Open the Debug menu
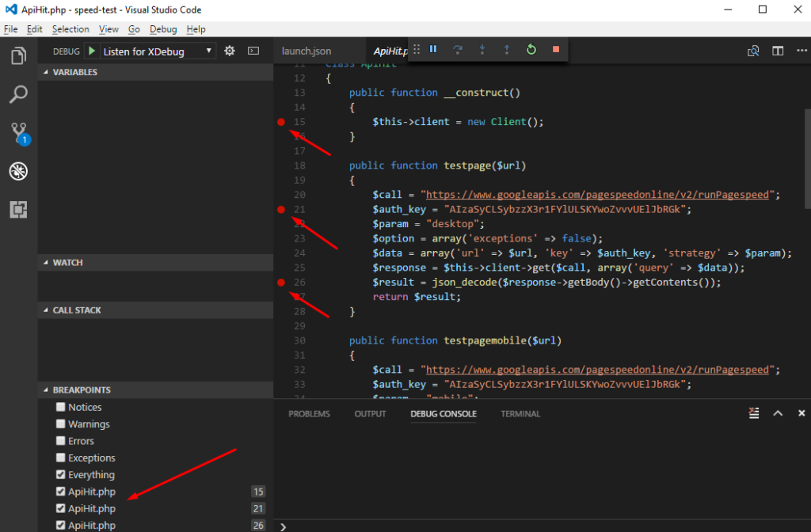The image size is (811, 532). [163, 29]
